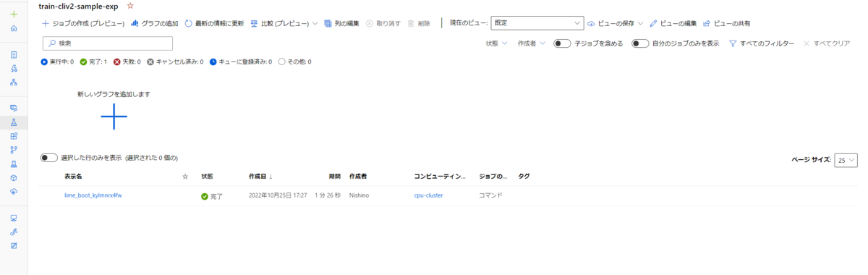Screen dimensions: 868x275
Task: Sort by 表示名 column header
Action: (x=73, y=177)
